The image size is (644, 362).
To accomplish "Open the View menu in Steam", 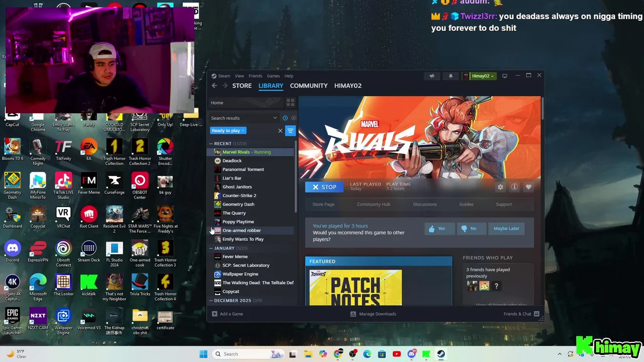I will pos(239,76).
